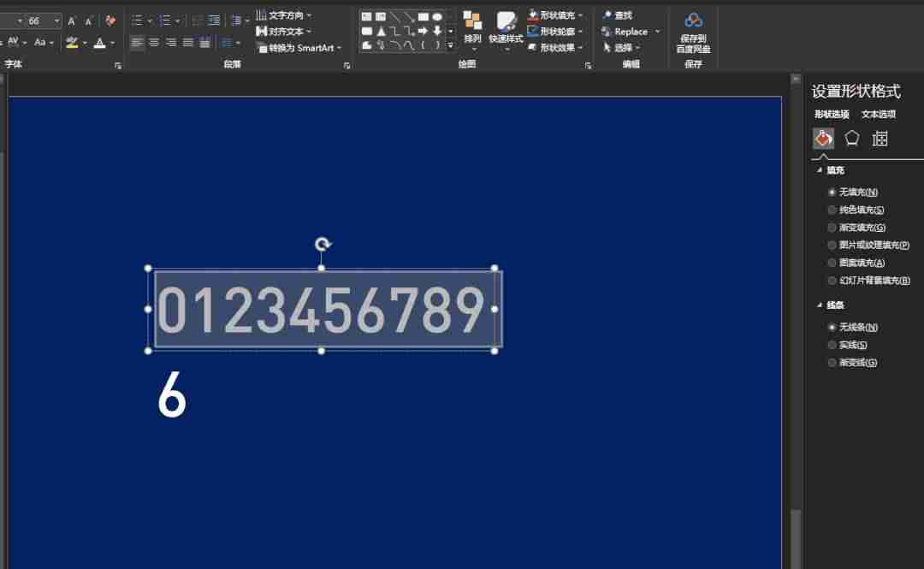The width and height of the screenshot is (924, 569).
Task: Open 形状轮廓 shape outline dropdown
Action: pyautogui.click(x=554, y=32)
